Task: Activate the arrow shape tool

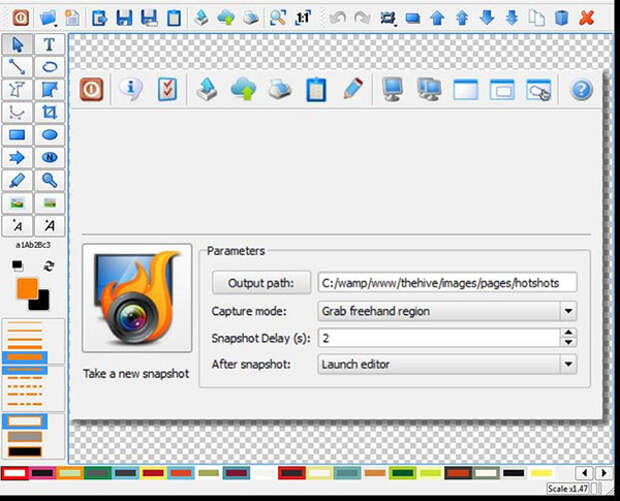Action: 17,158
